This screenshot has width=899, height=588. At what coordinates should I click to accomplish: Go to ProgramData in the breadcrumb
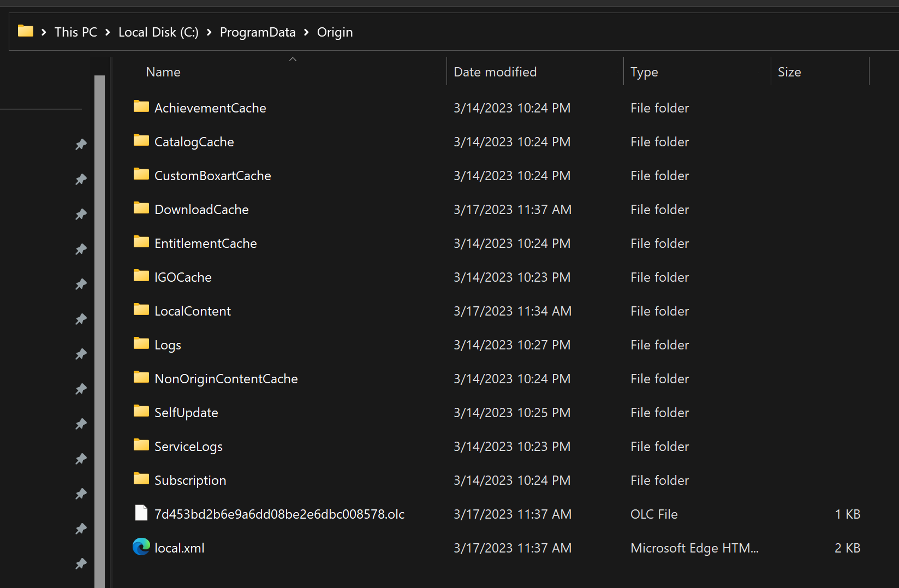click(x=258, y=32)
